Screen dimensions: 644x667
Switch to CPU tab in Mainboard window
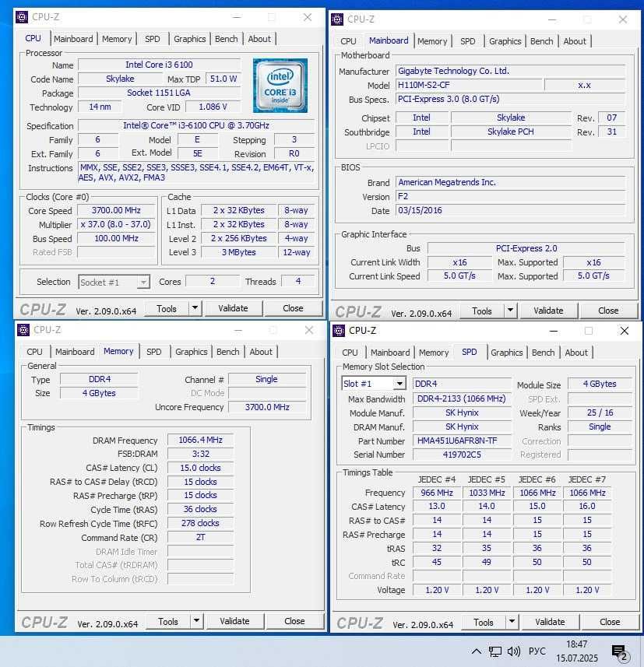348,41
